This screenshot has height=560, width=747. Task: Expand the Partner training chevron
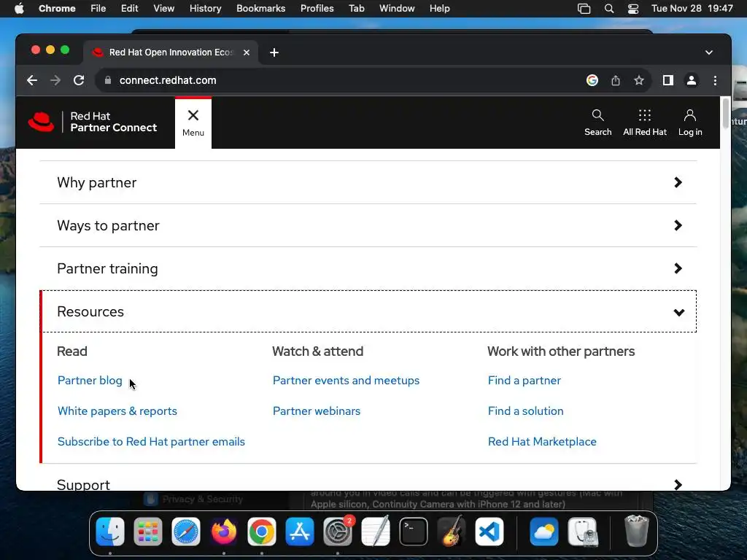click(678, 268)
